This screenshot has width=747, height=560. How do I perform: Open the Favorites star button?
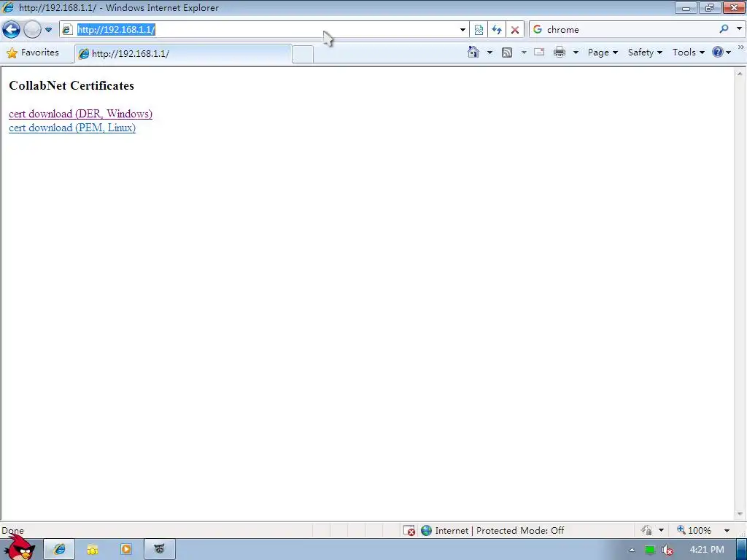tap(33, 52)
